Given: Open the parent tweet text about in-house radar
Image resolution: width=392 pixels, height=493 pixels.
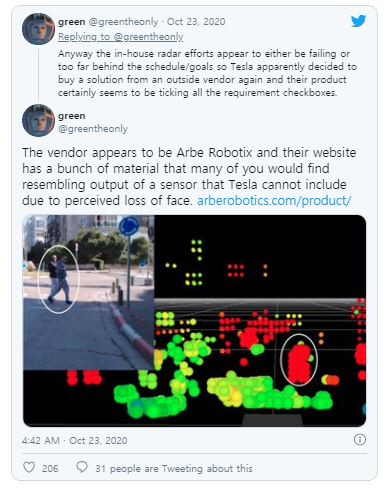Looking at the screenshot, I should pyautogui.click(x=207, y=73).
